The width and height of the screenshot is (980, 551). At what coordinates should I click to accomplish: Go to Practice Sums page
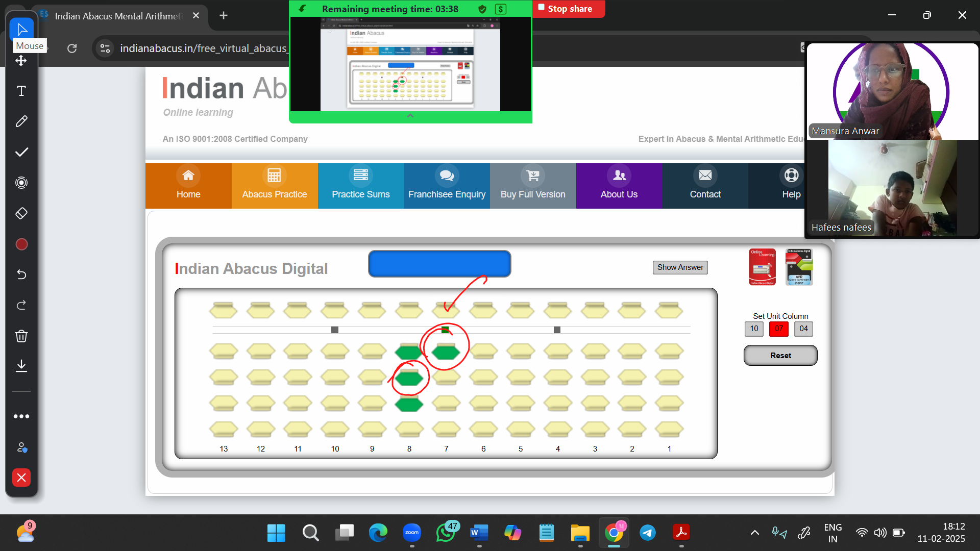pyautogui.click(x=360, y=186)
